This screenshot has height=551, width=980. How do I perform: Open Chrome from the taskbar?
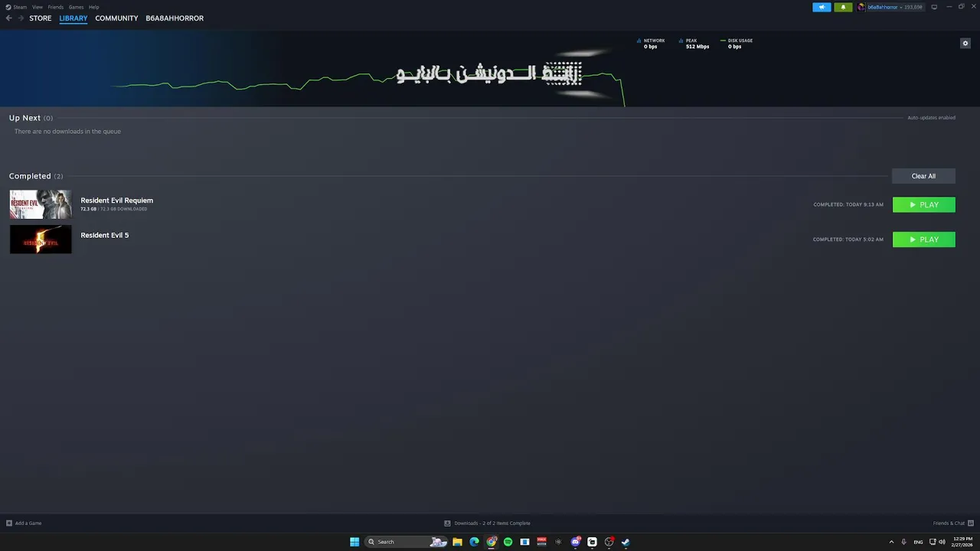492,542
